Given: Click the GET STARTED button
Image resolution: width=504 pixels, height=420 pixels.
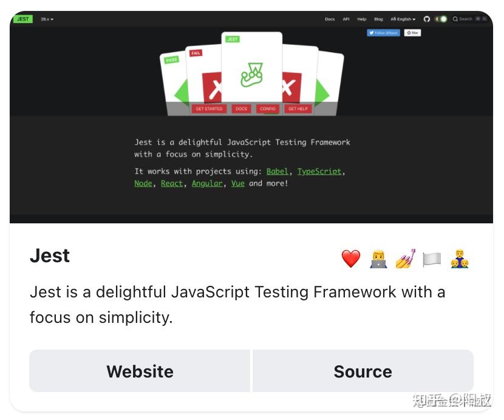Looking at the screenshot, I should 209,109.
